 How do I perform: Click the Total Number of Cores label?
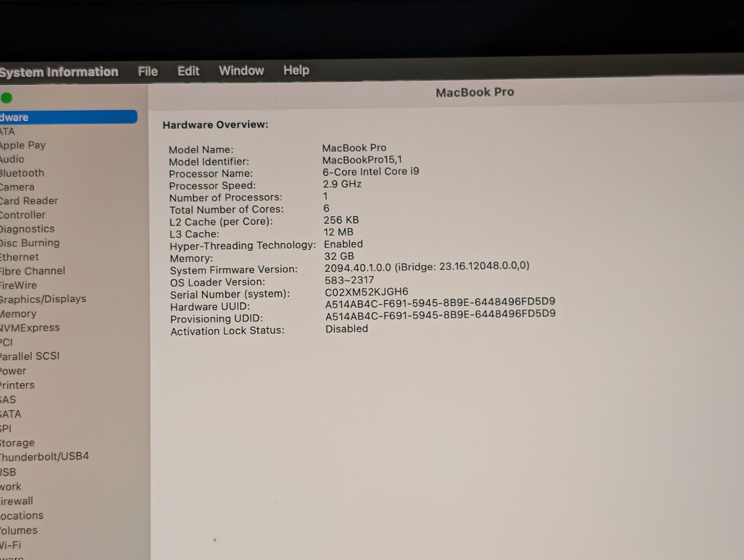[227, 209]
